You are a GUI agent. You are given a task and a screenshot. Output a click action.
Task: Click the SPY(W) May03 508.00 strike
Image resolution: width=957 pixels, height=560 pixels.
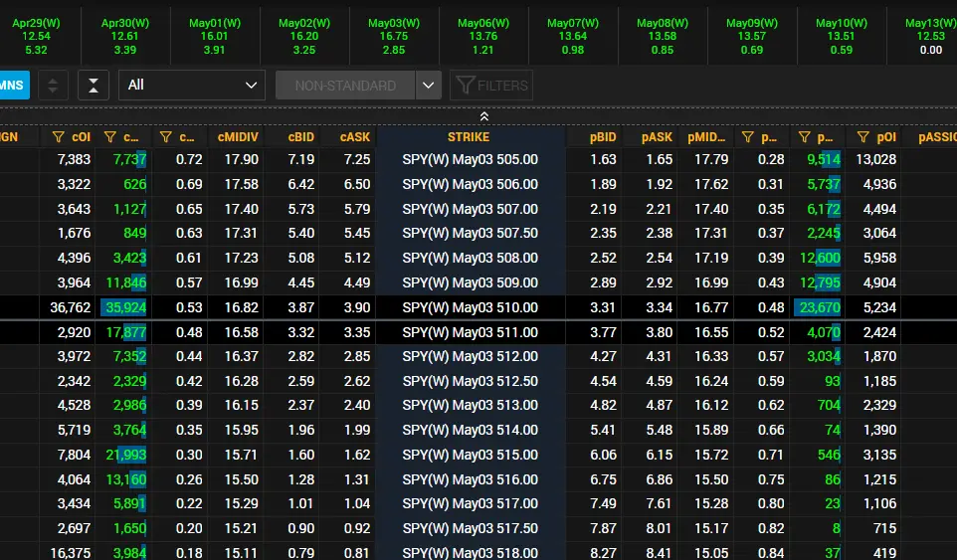[470, 258]
